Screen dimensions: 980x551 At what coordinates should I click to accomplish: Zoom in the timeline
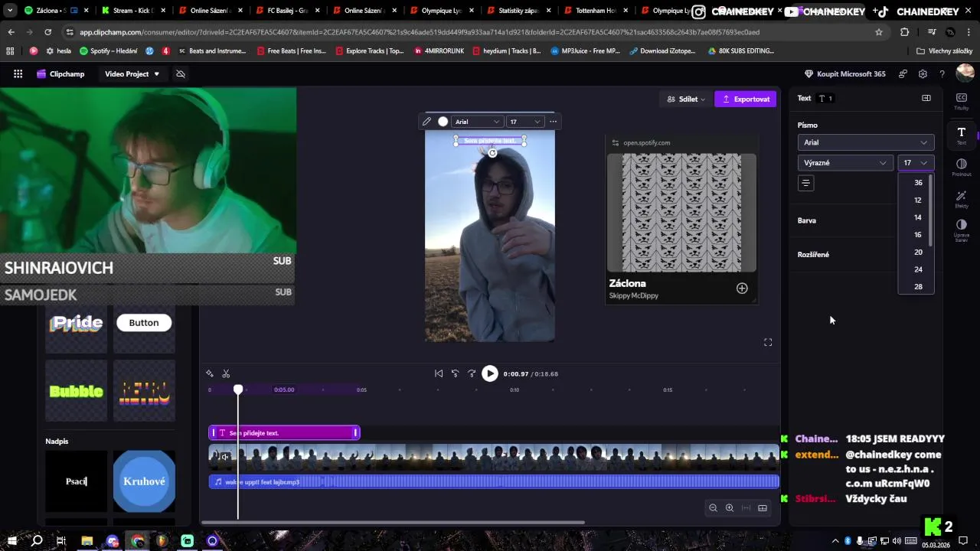730,508
